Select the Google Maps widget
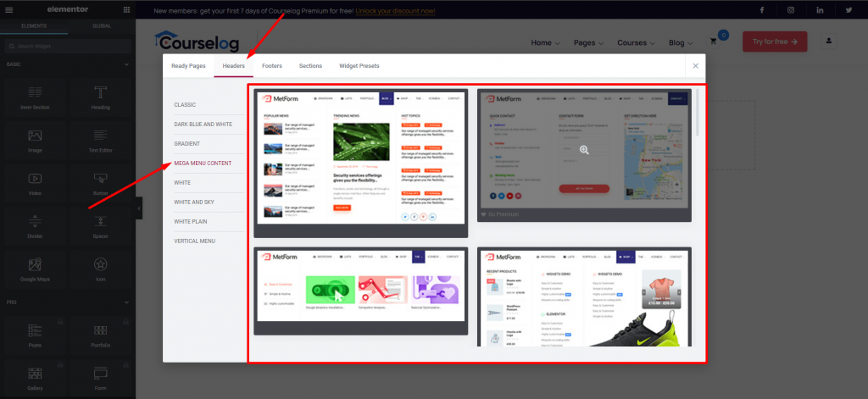868x399 pixels. click(34, 270)
